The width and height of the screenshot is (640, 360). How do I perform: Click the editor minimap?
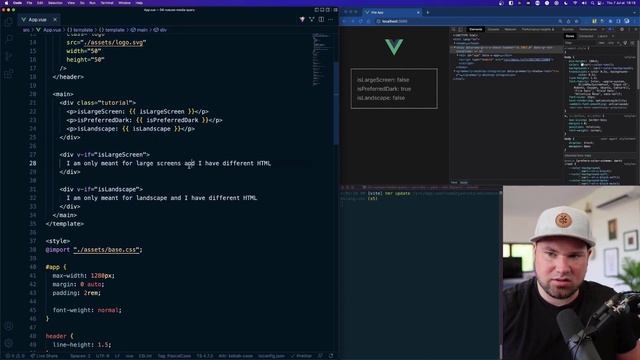coord(322,60)
